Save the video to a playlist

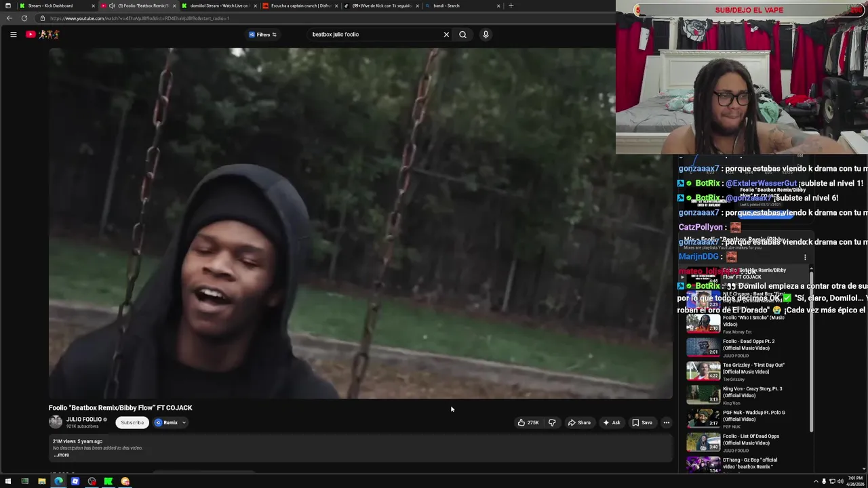click(x=642, y=423)
